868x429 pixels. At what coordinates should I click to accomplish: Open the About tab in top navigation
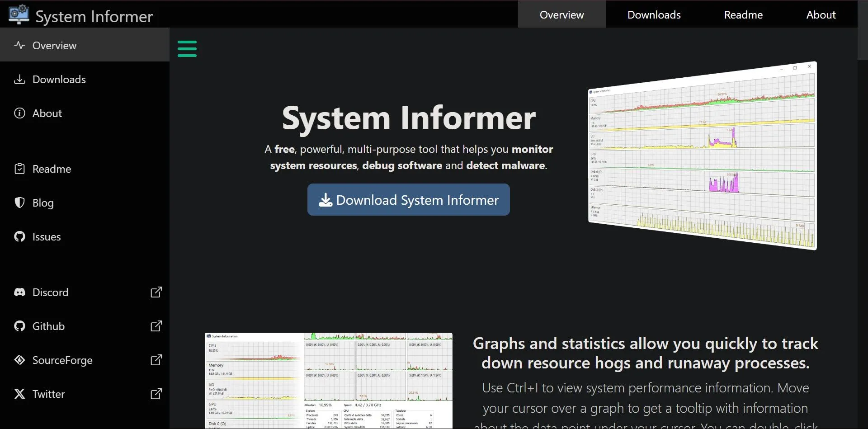point(821,14)
